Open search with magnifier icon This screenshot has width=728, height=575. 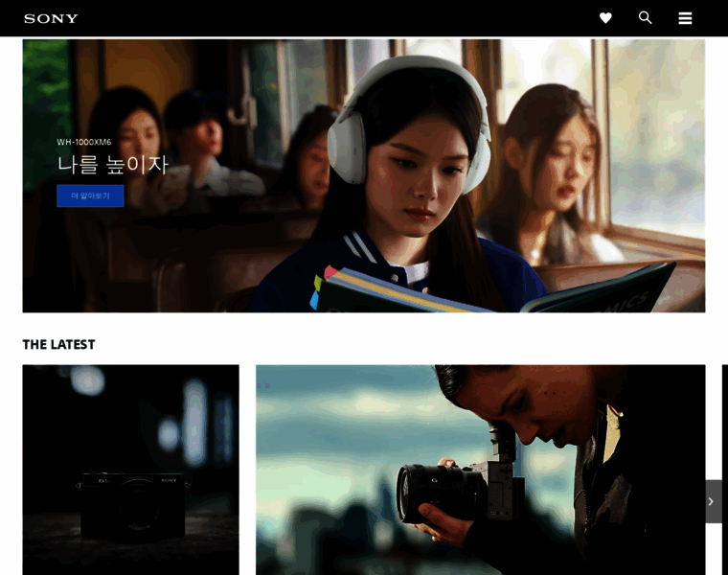point(646,17)
